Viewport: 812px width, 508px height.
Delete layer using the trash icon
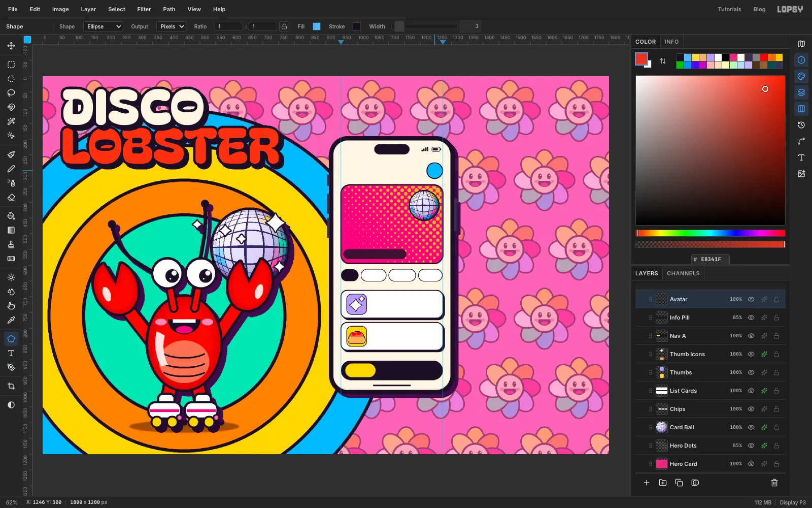click(774, 483)
